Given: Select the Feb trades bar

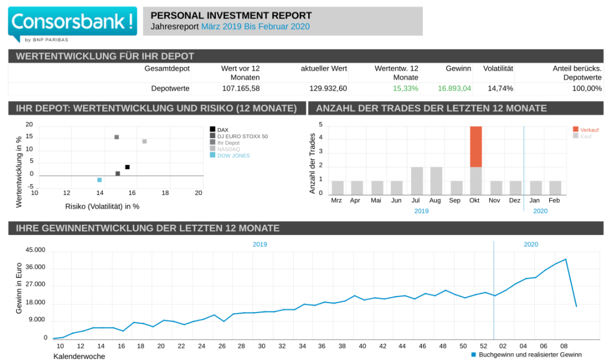Looking at the screenshot, I should [x=555, y=188].
